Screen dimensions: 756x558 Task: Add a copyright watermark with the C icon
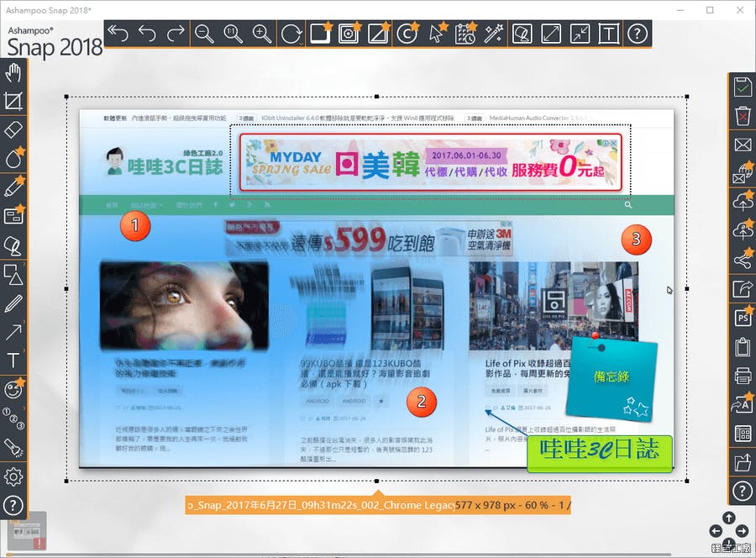(407, 34)
